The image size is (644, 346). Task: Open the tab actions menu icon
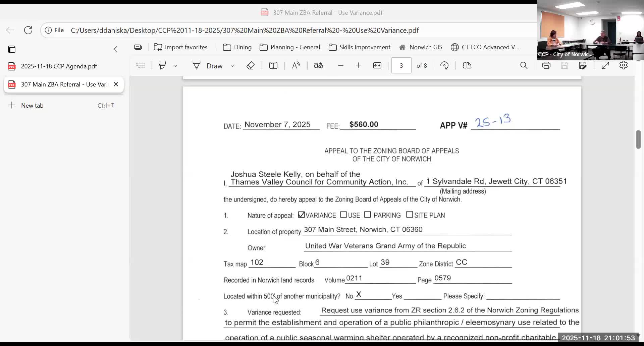point(12,50)
